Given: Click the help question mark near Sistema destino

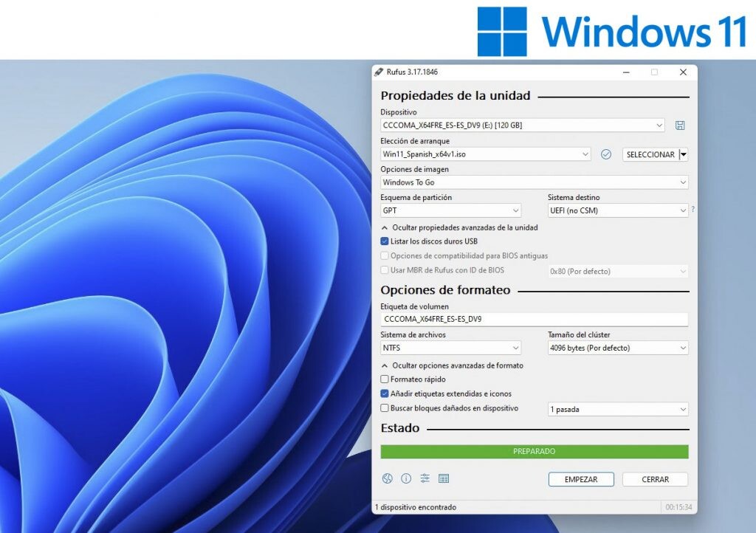Looking at the screenshot, I should point(692,210).
